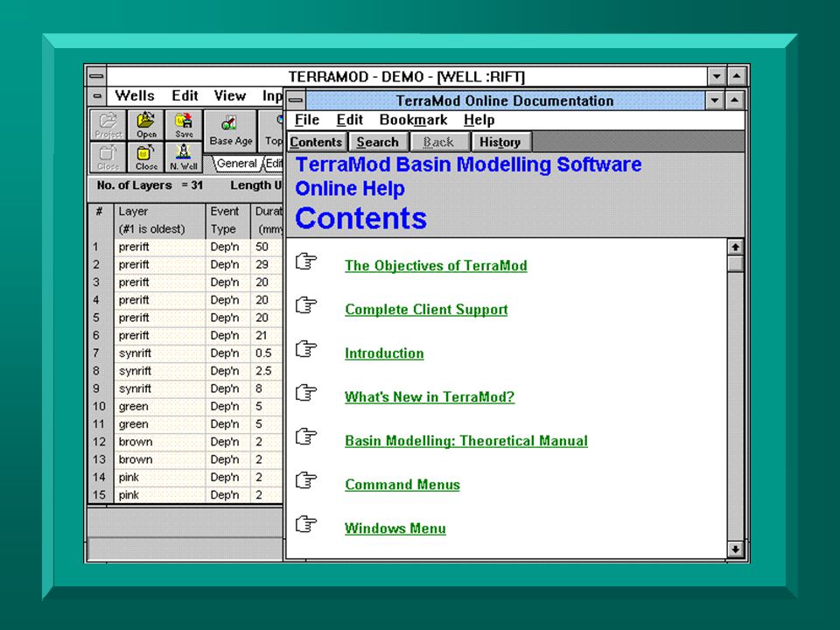840x630 pixels.
Task: Click the Layer column header
Action: pos(159,220)
